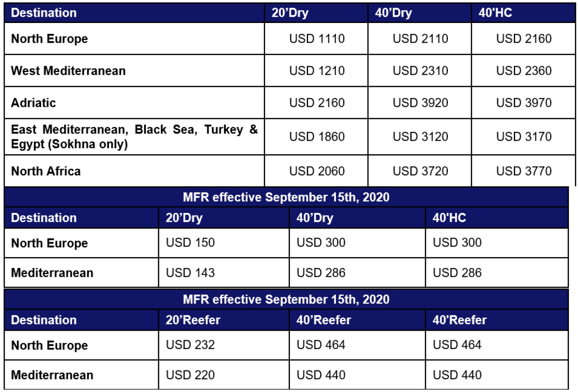Select the North Africa 40'HC USD 3770 rate
The width and height of the screenshot is (578, 392).
click(524, 171)
